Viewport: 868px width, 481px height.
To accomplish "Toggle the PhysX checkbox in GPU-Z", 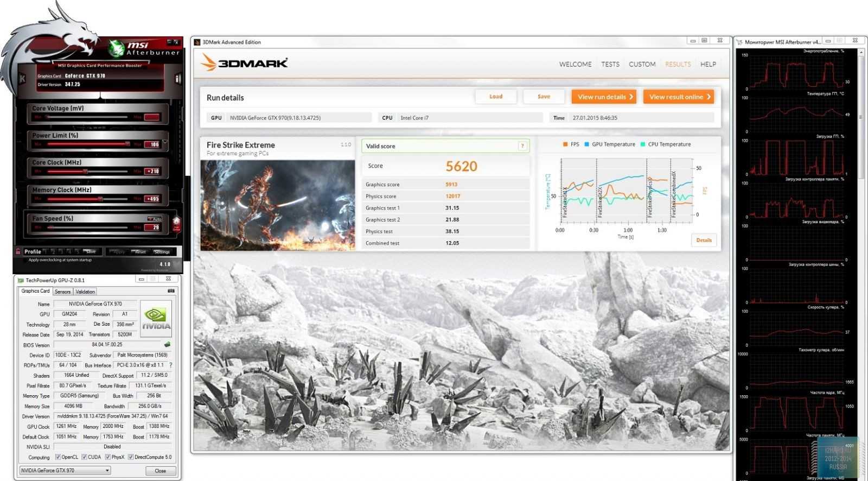I will (x=108, y=457).
